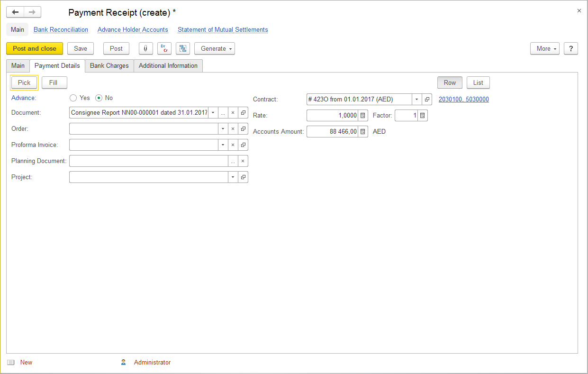Viewport: 588px width, 374px height.
Task: Clear the Planning Document field
Action: (243, 161)
